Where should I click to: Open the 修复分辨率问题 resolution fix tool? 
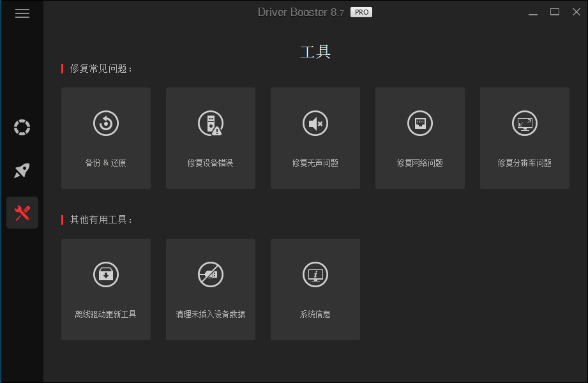point(524,138)
